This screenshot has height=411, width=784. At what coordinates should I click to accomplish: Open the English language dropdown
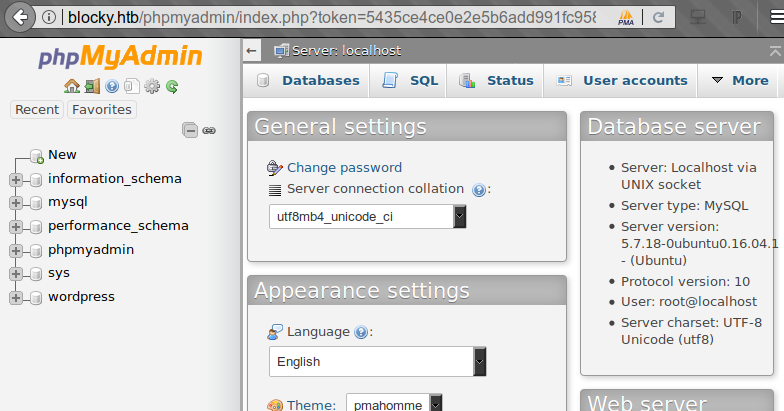378,362
